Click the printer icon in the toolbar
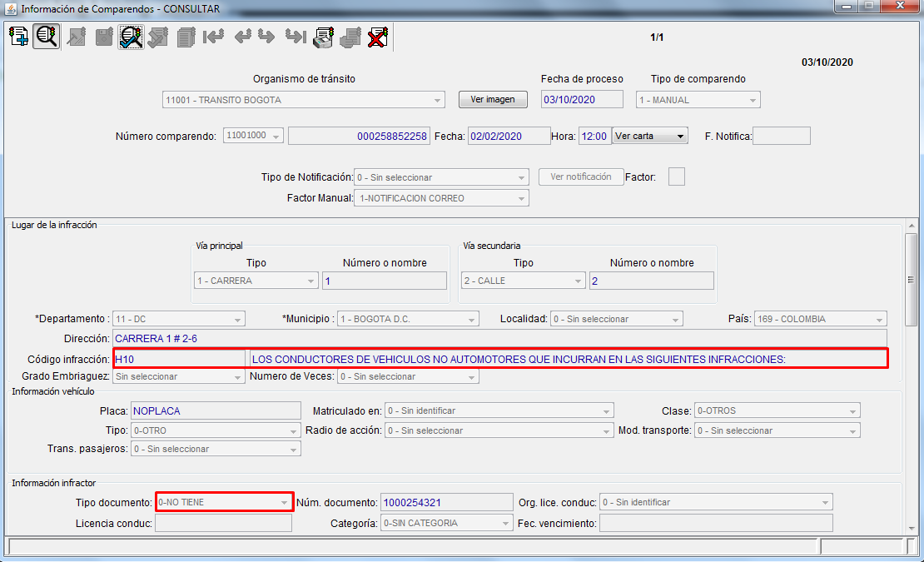 (x=323, y=37)
